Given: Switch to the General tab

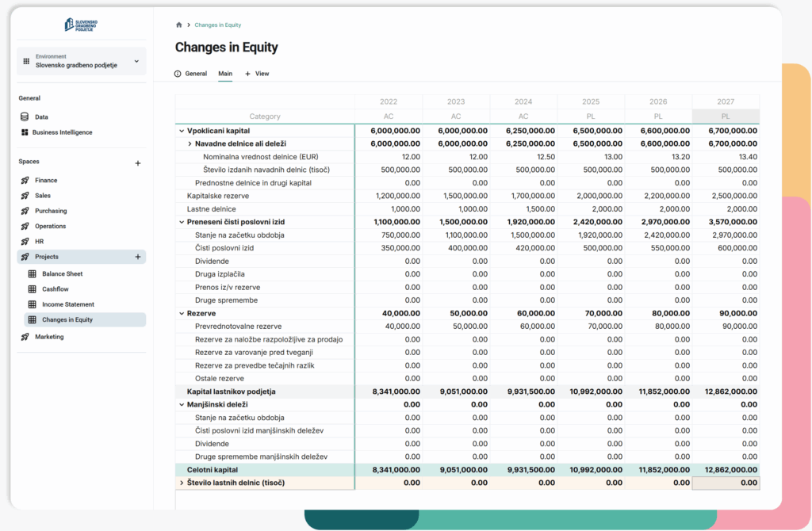Looking at the screenshot, I should (x=190, y=74).
